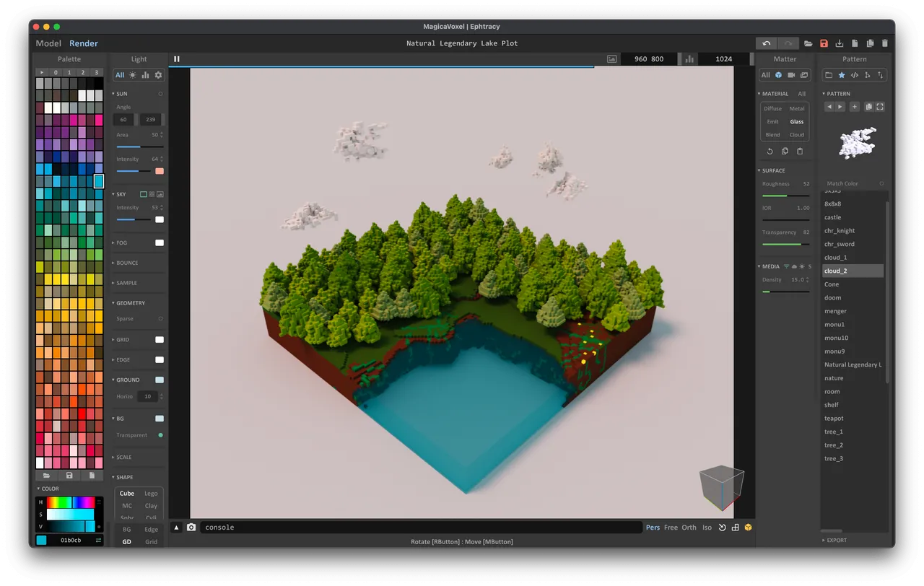
Task: Switch to Orth camera mode
Action: pos(689,528)
